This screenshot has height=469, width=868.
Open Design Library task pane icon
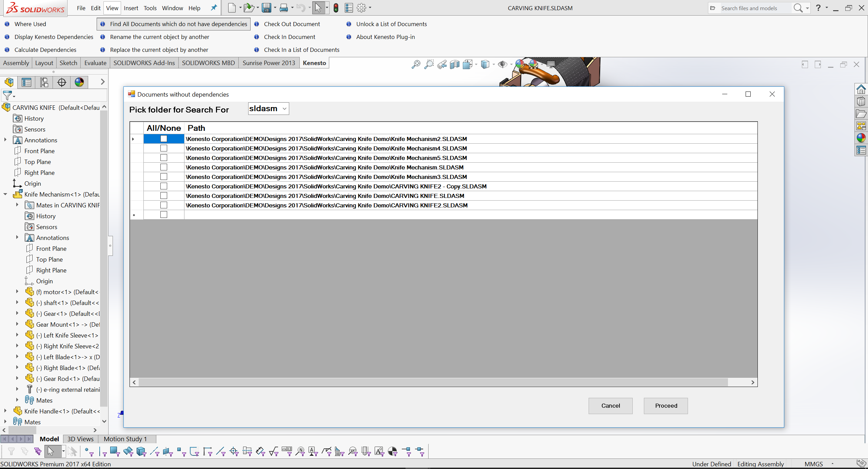861,101
